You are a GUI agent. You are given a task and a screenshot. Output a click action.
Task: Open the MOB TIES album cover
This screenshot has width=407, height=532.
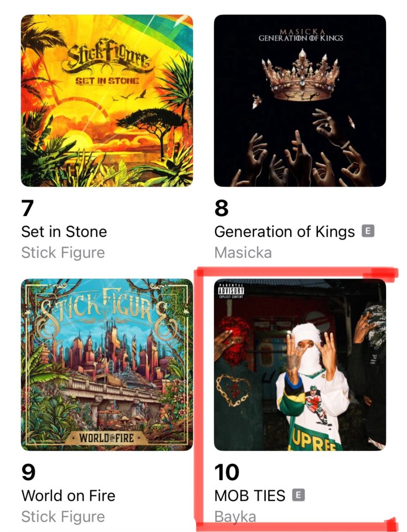click(x=300, y=365)
